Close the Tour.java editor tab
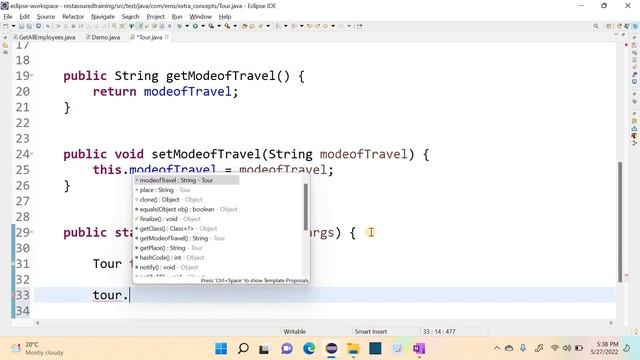 tap(167, 37)
